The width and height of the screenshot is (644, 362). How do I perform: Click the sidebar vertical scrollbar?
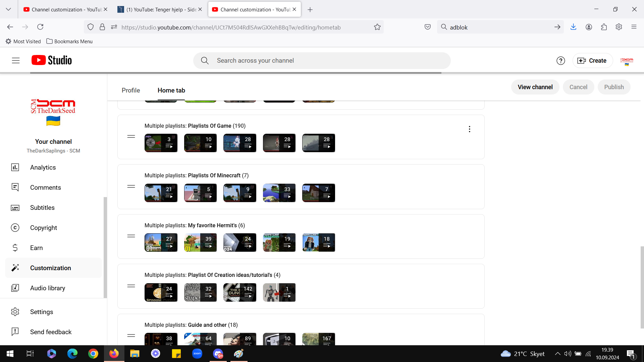point(105,247)
